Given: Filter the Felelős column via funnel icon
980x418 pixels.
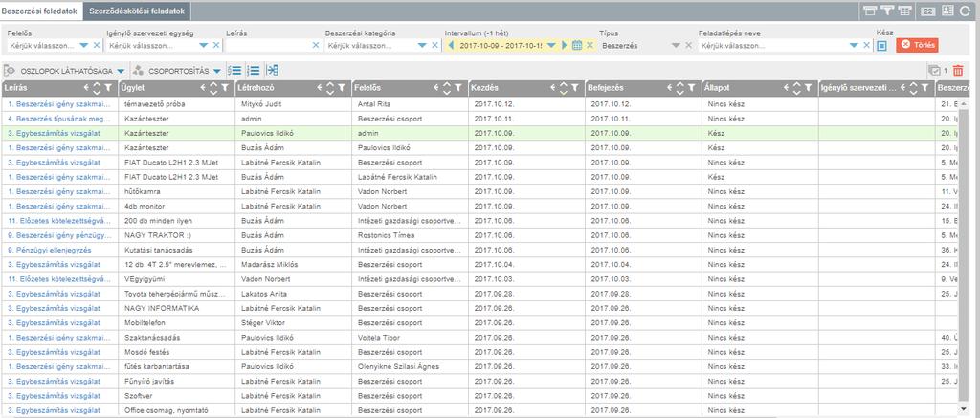Looking at the screenshot, I should [x=458, y=89].
